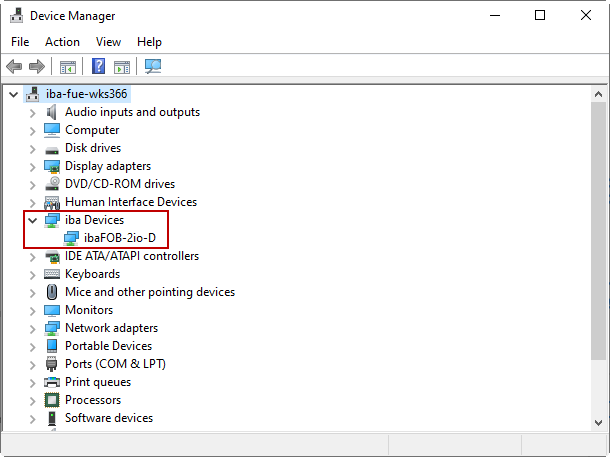Click Scan for hardware changes icon
The width and height of the screenshot is (610, 457).
153,67
